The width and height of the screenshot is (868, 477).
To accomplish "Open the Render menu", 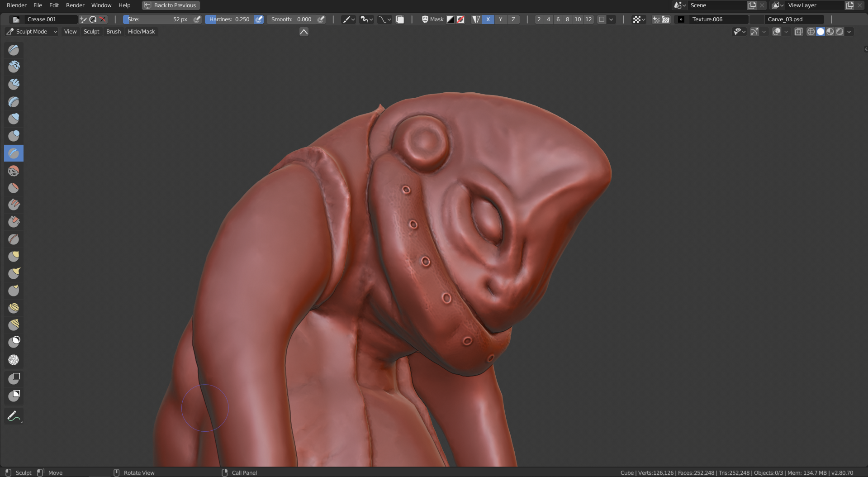I will [75, 5].
